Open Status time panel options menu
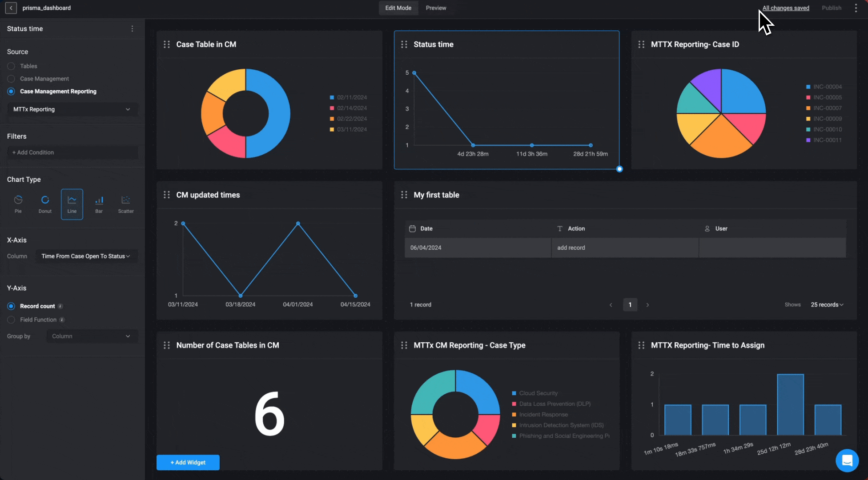Screen dimensions: 868x480 tap(132, 29)
